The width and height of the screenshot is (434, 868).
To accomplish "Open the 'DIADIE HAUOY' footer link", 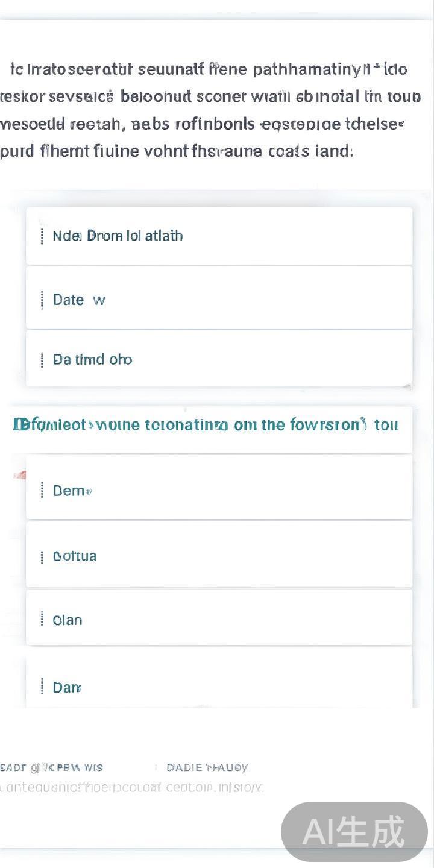I will (207, 767).
